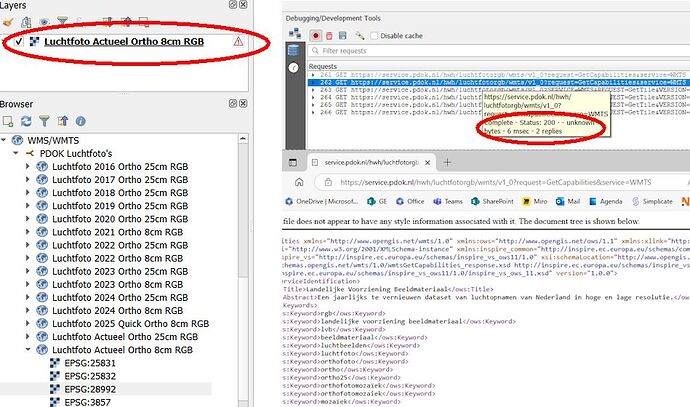Collapse the PDOK Luchtfoto's connection node

16,153
